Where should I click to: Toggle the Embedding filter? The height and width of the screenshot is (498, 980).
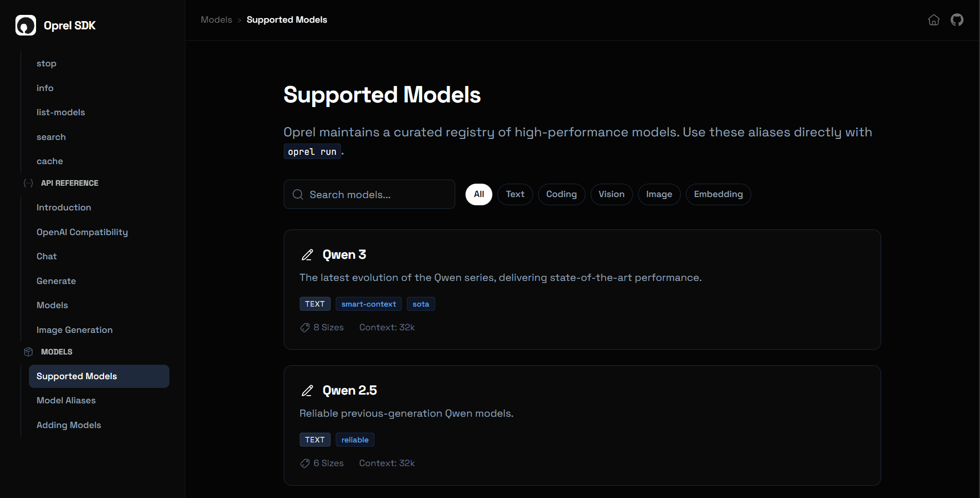coord(718,194)
